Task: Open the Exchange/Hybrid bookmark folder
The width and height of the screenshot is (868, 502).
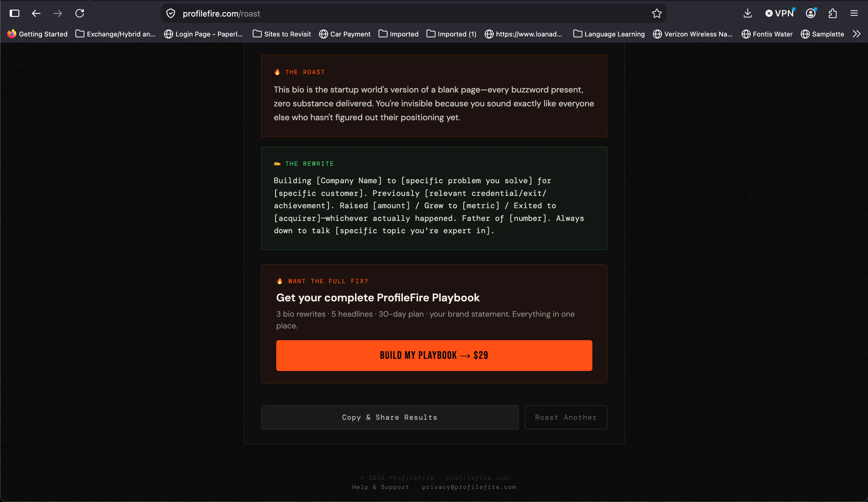Action: (116, 34)
